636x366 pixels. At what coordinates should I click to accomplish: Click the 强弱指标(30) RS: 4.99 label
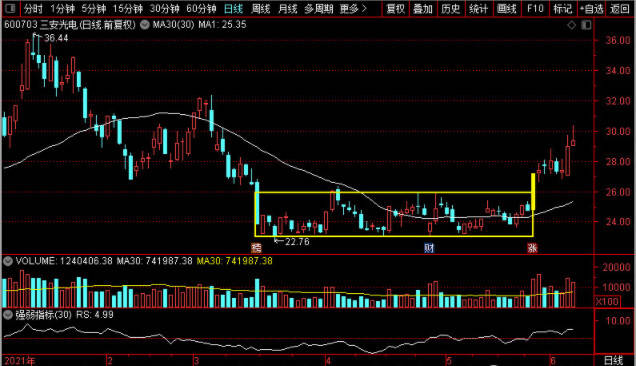point(64,314)
